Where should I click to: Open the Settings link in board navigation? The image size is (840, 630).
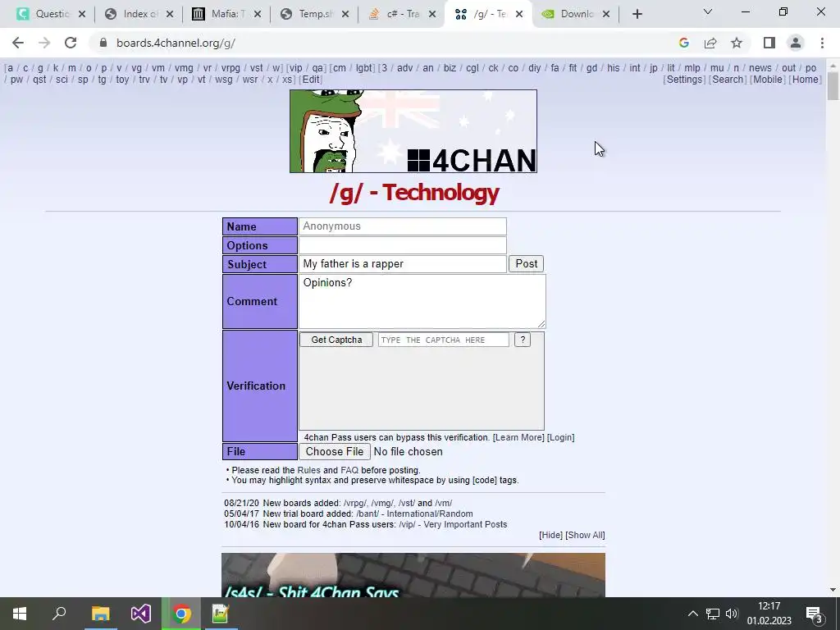[x=684, y=80]
